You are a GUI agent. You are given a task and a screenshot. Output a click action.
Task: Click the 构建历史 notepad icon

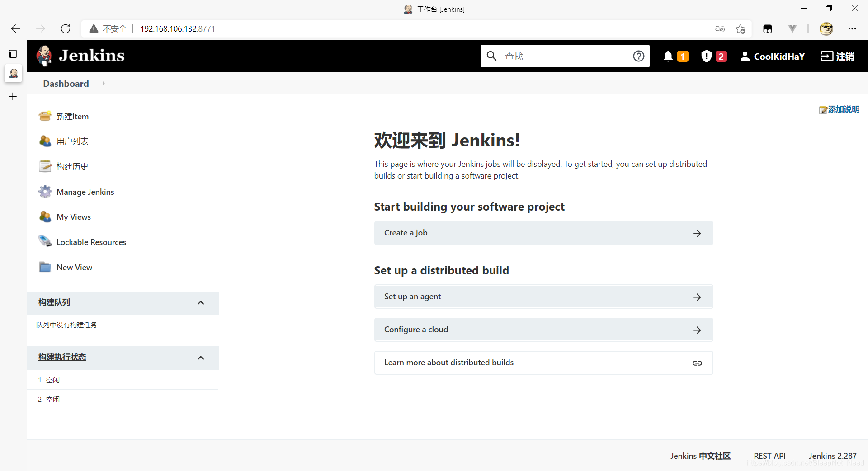[45, 166]
